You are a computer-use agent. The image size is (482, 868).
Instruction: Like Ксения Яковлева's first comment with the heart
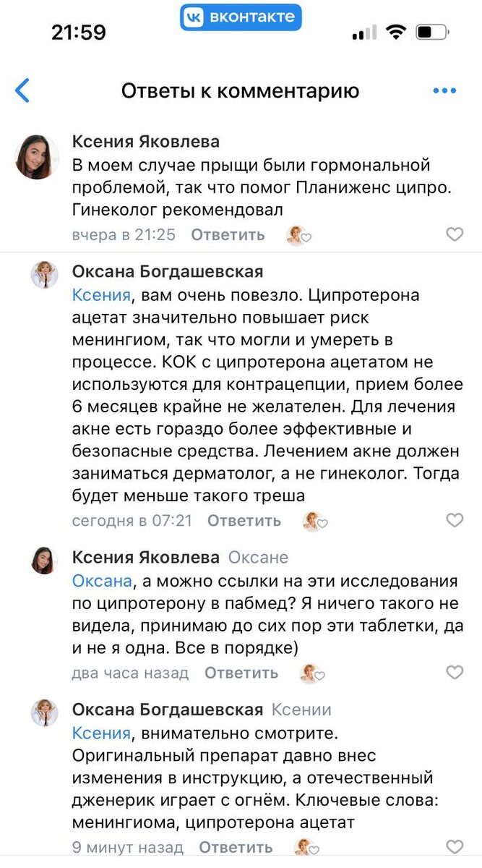[x=455, y=234]
